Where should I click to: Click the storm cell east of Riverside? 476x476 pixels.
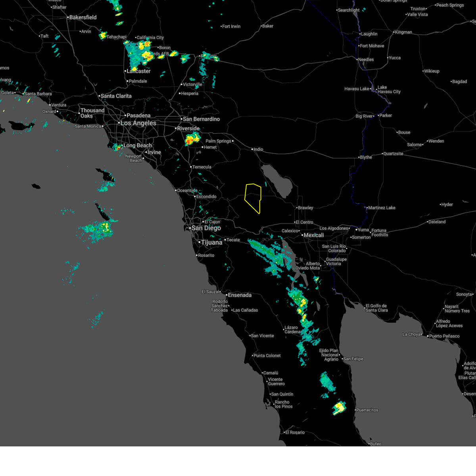[192, 139]
